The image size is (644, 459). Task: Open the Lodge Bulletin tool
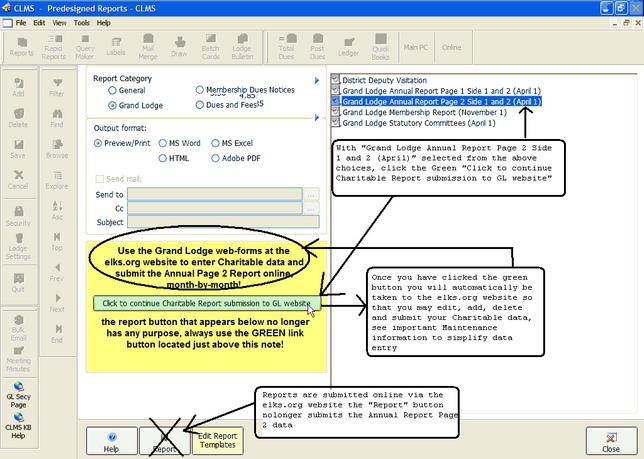click(242, 45)
